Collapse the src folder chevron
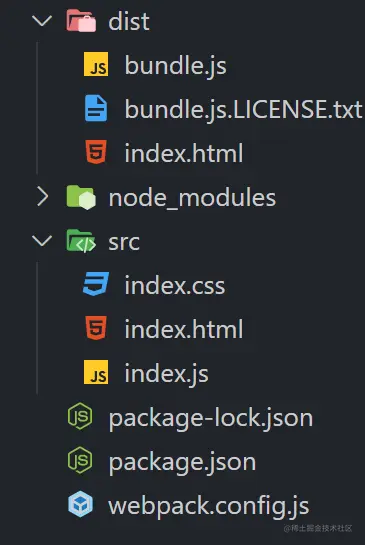Image resolution: width=365 pixels, height=545 pixels. tap(42, 241)
